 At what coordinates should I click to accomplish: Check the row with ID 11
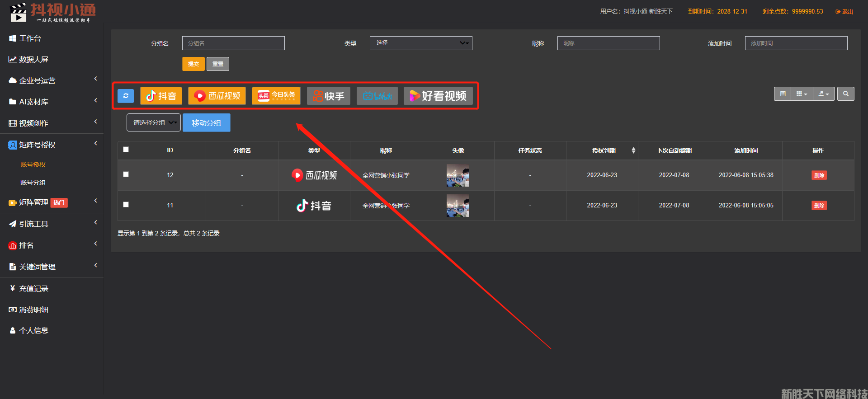pos(126,205)
